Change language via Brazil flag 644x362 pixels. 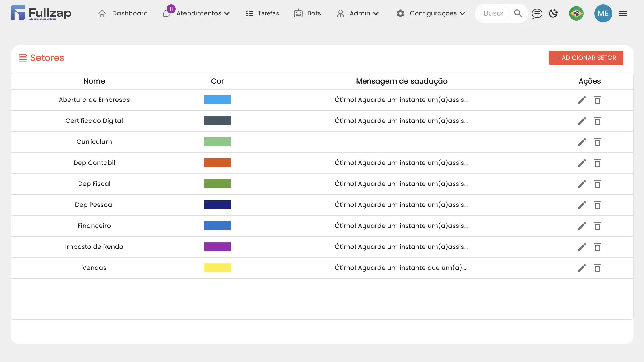(576, 13)
